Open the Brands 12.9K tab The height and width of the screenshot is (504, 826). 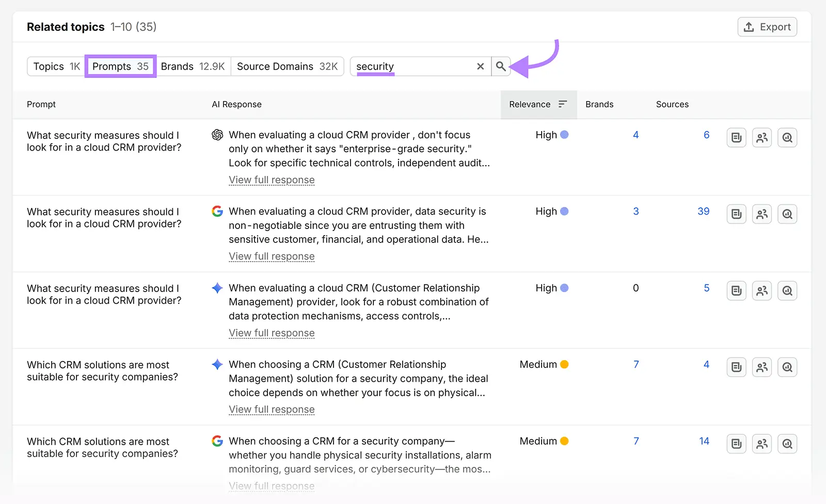(x=193, y=67)
